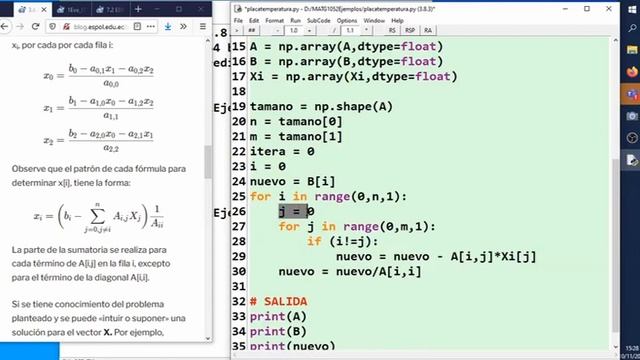Go back in the Firefox browser
This screenshot has height=360, width=640.
coord(4,27)
